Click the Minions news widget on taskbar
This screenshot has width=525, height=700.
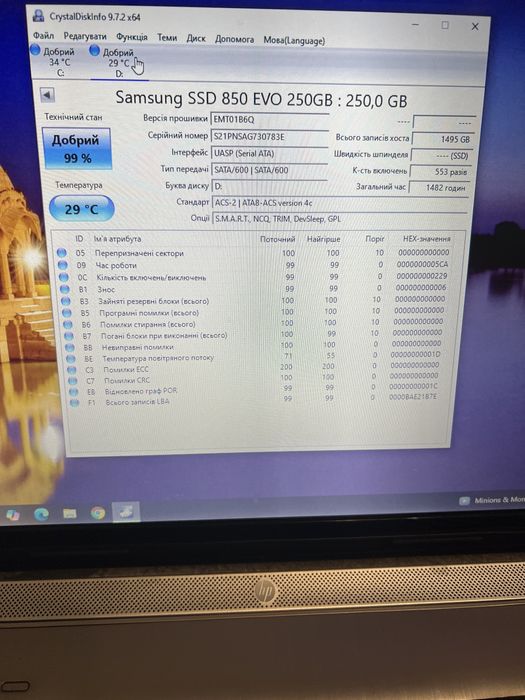click(492, 500)
